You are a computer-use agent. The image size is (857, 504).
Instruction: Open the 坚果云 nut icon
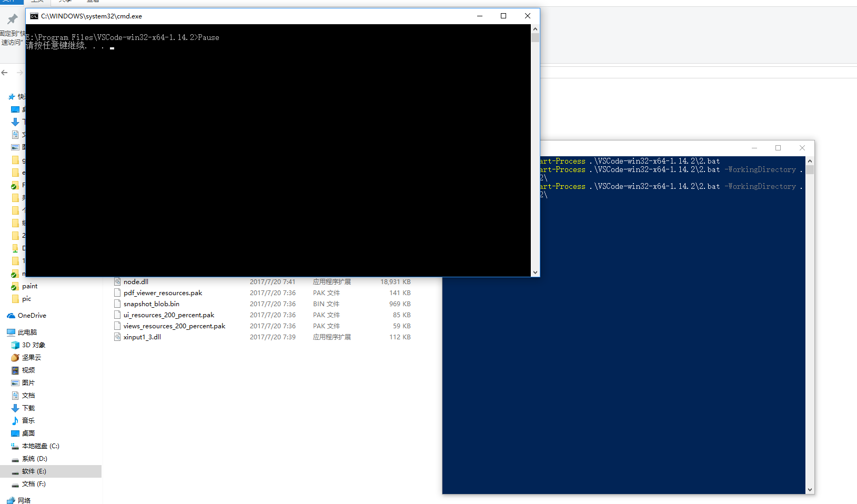[x=15, y=358]
